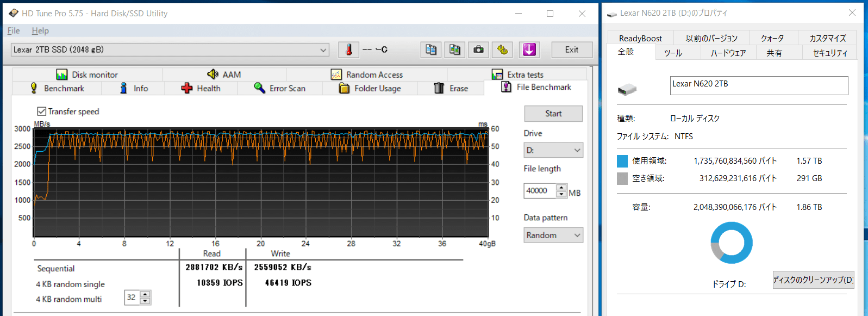The width and height of the screenshot is (868, 316).
Task: Click the Benchmark lightbulb icon
Action: 34,88
